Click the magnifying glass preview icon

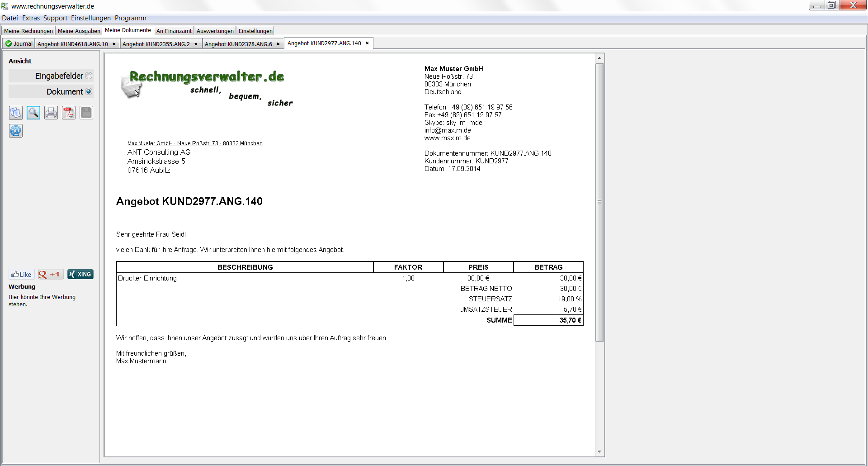[33, 113]
